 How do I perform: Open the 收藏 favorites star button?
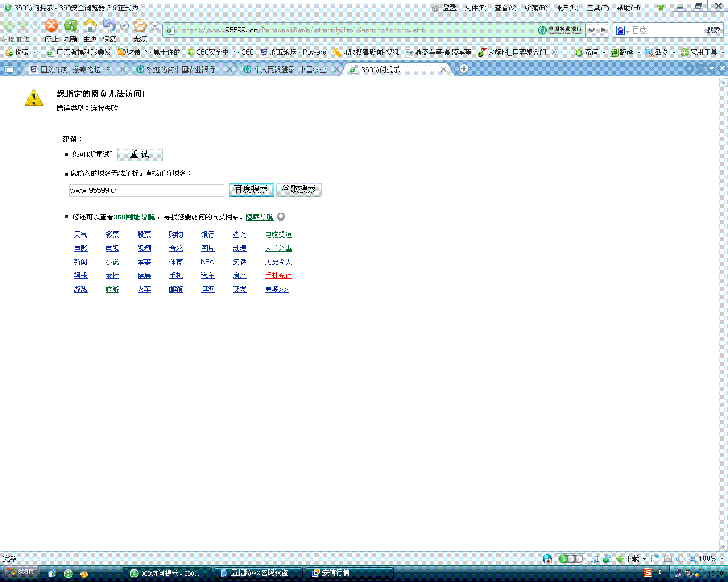17,52
